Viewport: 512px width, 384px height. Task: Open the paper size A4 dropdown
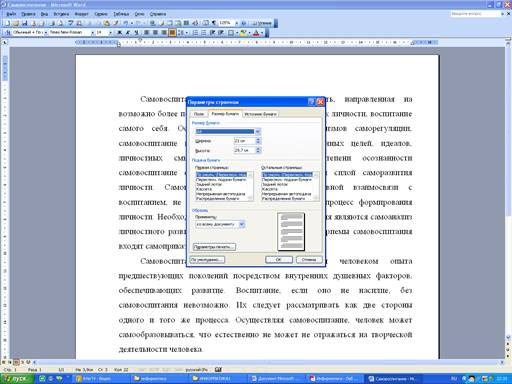[258, 131]
